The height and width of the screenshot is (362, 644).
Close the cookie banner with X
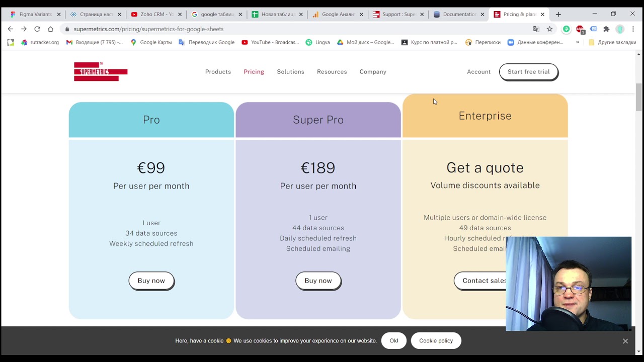point(625,341)
